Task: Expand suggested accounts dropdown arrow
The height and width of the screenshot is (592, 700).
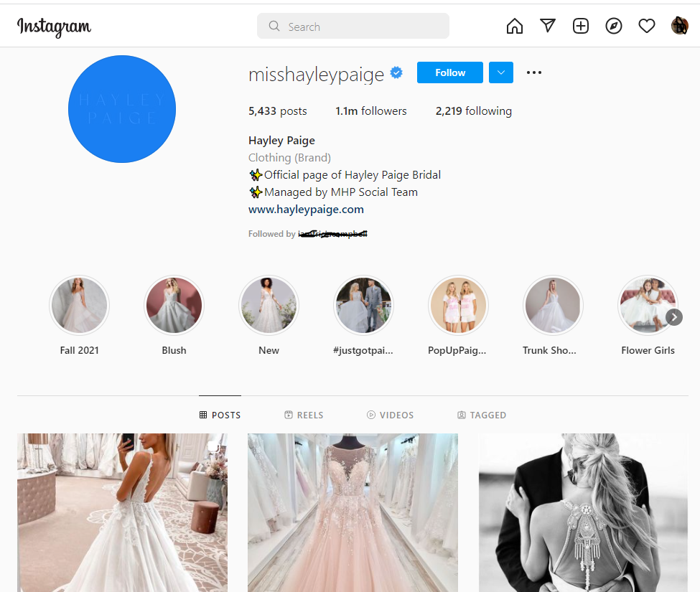Action: [501, 72]
